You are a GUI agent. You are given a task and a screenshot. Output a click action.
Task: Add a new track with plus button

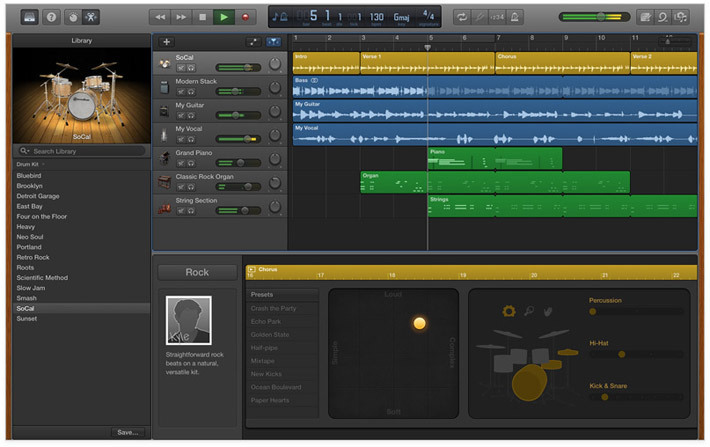166,42
